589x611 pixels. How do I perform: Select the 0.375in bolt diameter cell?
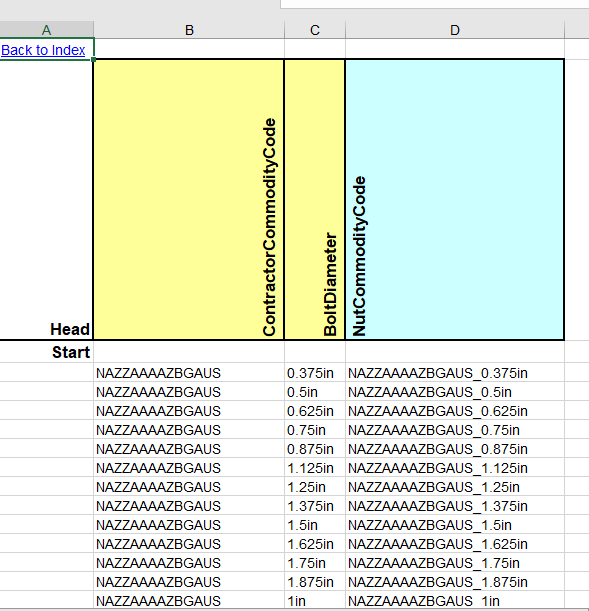coord(315,373)
